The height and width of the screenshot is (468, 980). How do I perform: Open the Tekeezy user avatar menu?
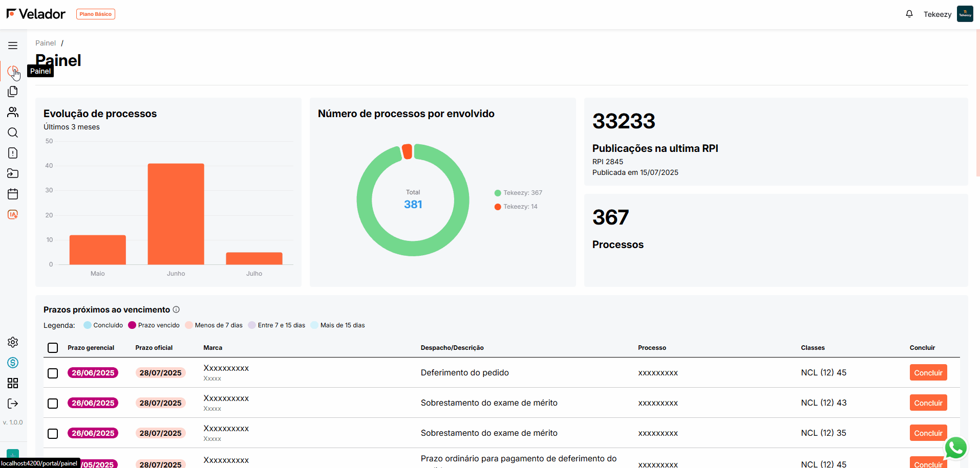point(965,14)
